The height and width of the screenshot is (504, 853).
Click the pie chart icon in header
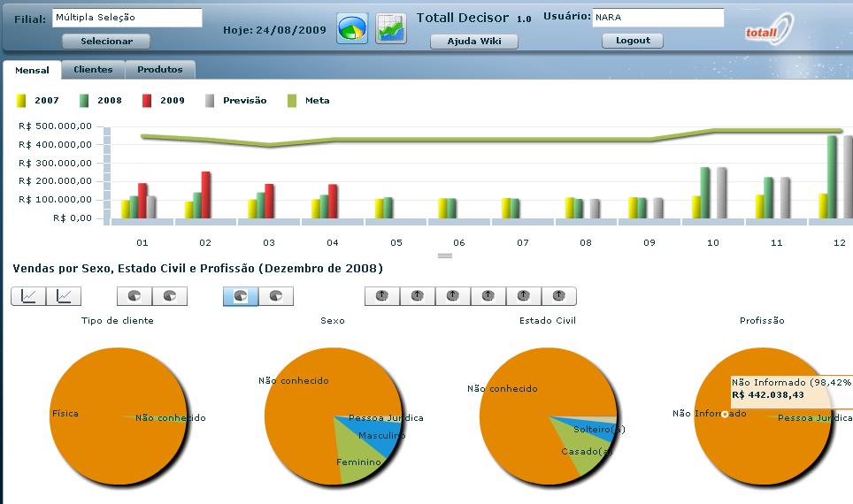352,29
